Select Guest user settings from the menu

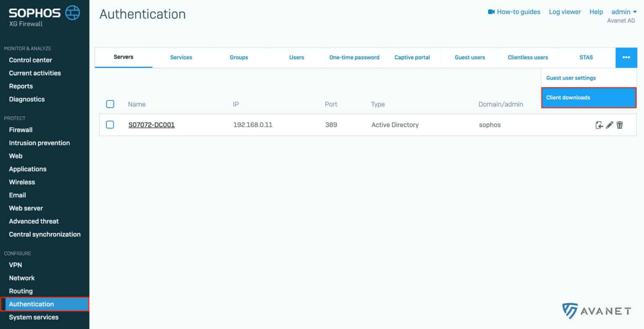pos(571,78)
